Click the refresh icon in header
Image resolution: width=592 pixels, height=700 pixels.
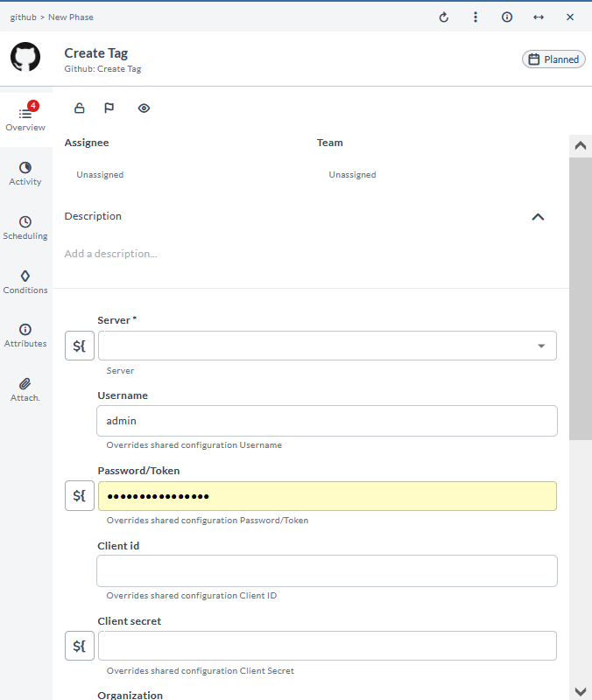click(x=444, y=17)
